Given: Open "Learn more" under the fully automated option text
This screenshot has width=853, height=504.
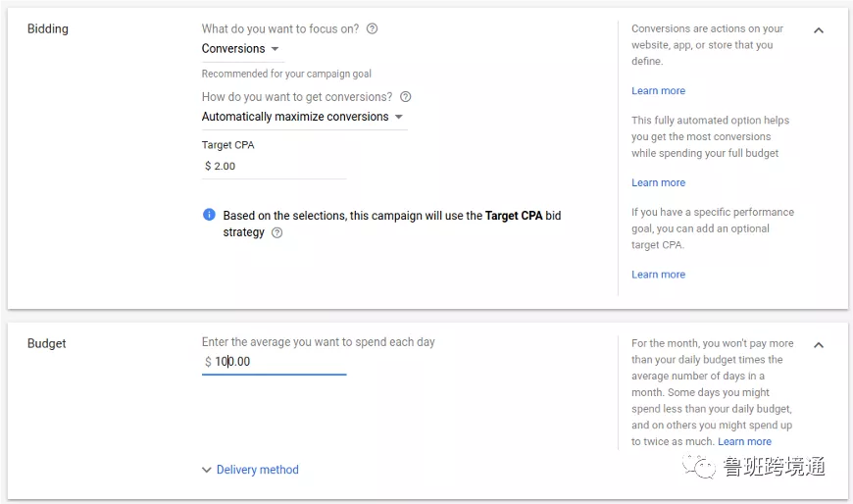Looking at the screenshot, I should [658, 183].
